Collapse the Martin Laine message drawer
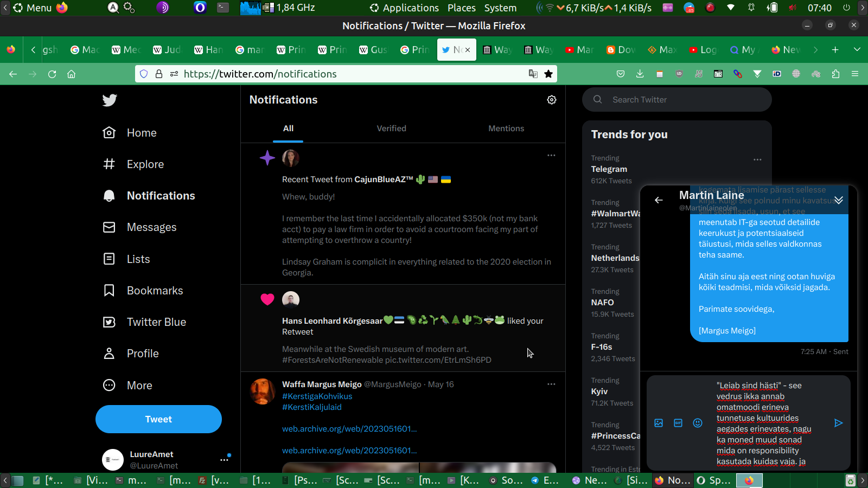This screenshot has height=488, width=868. click(839, 200)
